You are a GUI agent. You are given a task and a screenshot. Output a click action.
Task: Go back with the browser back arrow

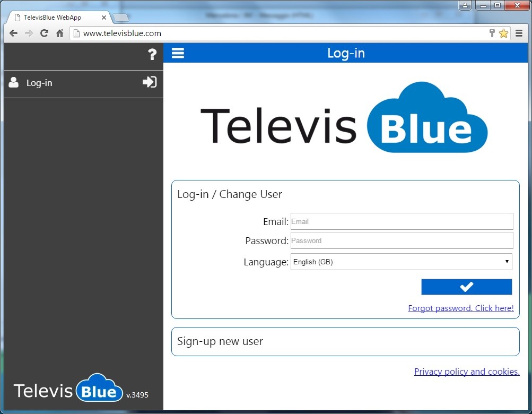(x=14, y=33)
